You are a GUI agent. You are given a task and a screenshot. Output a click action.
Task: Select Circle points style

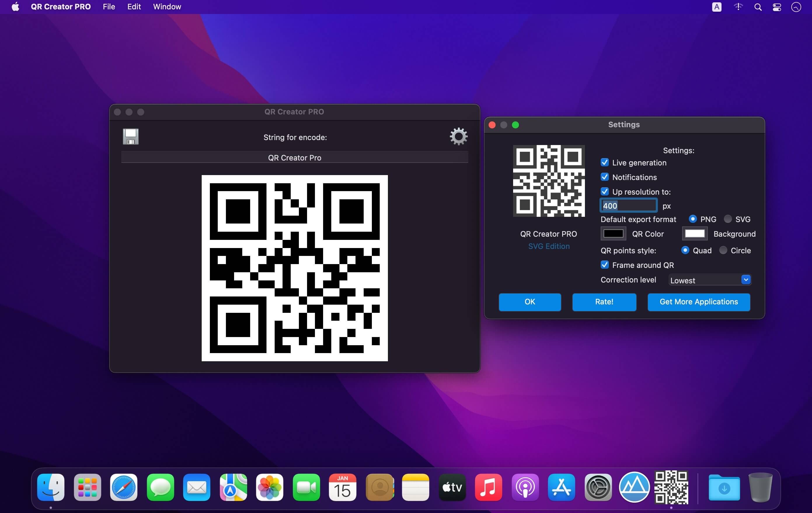[x=723, y=250]
